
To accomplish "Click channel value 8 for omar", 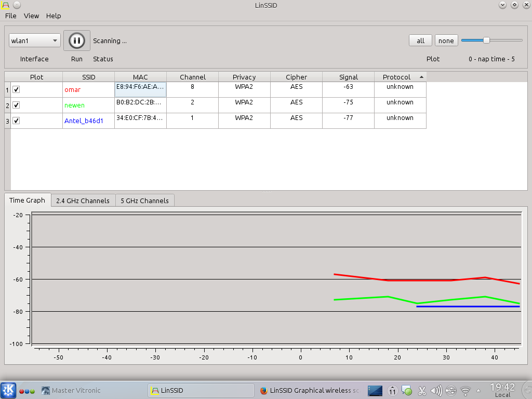I will (x=192, y=87).
